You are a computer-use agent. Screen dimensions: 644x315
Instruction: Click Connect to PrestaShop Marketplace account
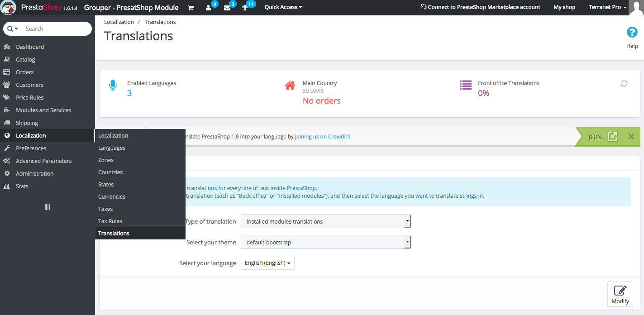click(480, 7)
